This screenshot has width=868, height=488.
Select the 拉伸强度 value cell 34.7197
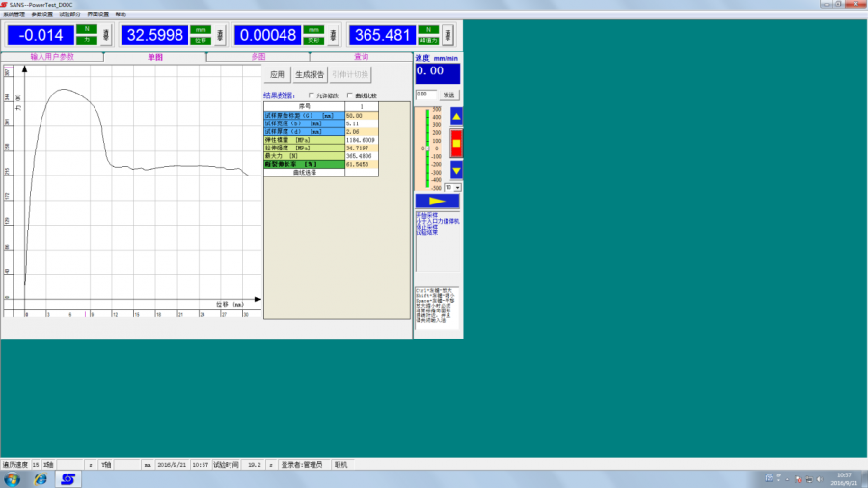tap(362, 149)
